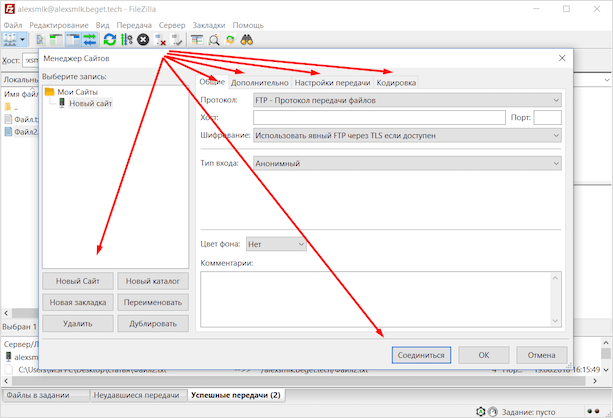
Task: Toggle synchronized browsing toolbar icon
Action: [x=230, y=40]
